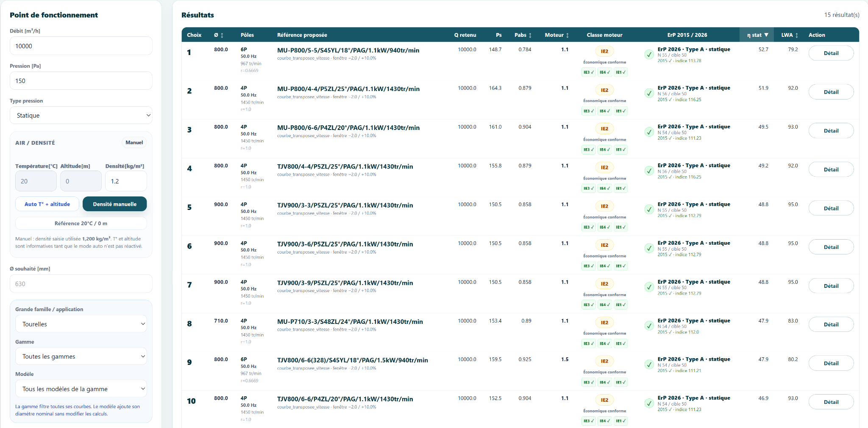Image resolution: width=868 pixels, height=428 pixels.
Task: Select Densité manuelle mode
Action: [x=114, y=204]
